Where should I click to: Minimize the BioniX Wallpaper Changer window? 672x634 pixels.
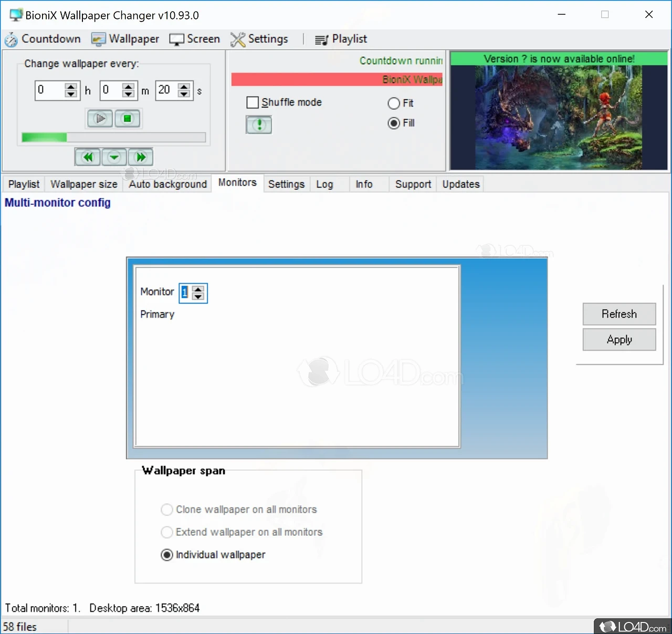tap(562, 15)
